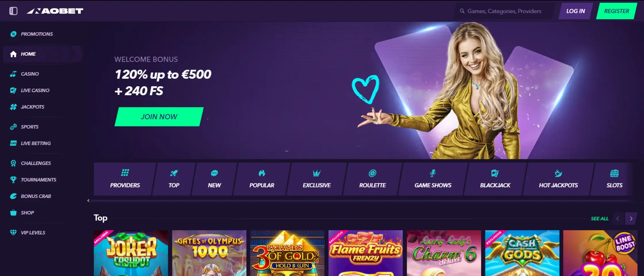
Task: Open the Promotions sidebar icon
Action: coord(13,34)
